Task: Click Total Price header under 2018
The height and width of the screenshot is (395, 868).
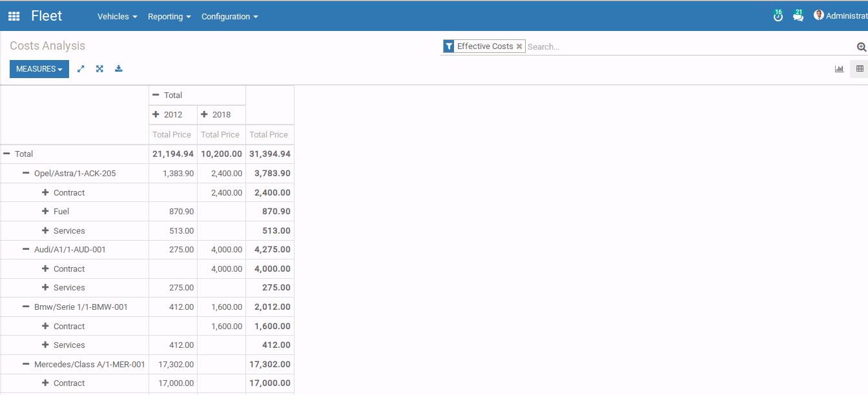Action: pos(220,134)
